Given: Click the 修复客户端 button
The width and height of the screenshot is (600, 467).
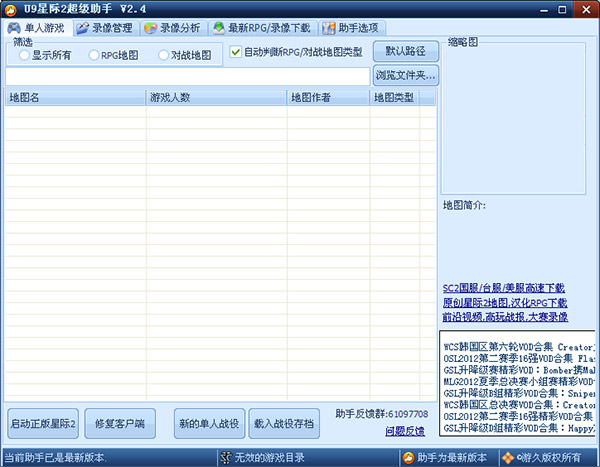Looking at the screenshot, I should pyautogui.click(x=120, y=423).
